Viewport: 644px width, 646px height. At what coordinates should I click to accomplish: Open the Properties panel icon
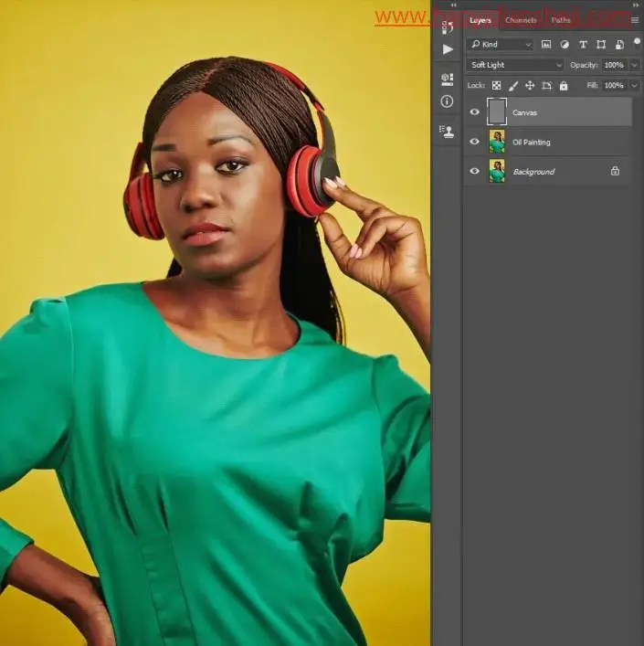[x=448, y=79]
